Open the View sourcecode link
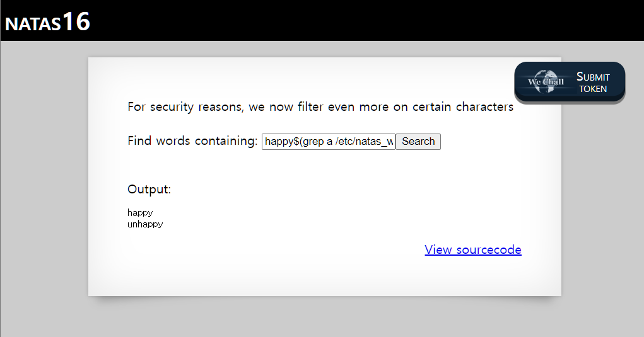Image resolution: width=644 pixels, height=337 pixels. [473, 250]
